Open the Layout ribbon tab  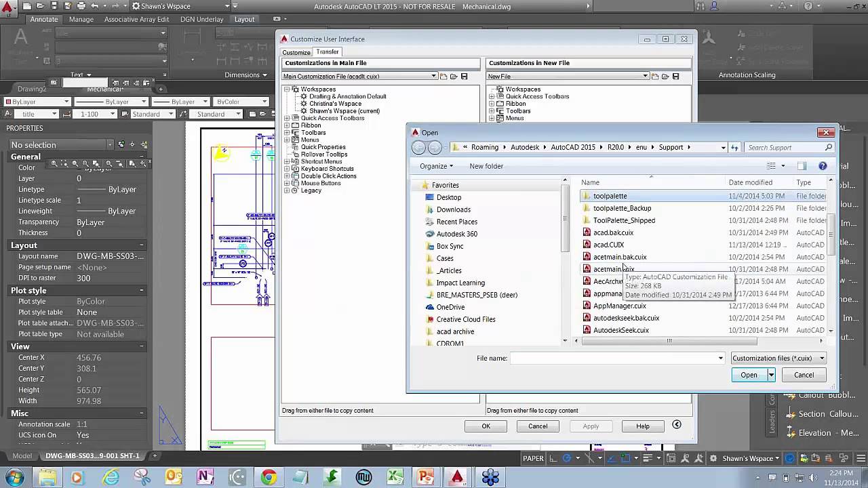(x=245, y=19)
